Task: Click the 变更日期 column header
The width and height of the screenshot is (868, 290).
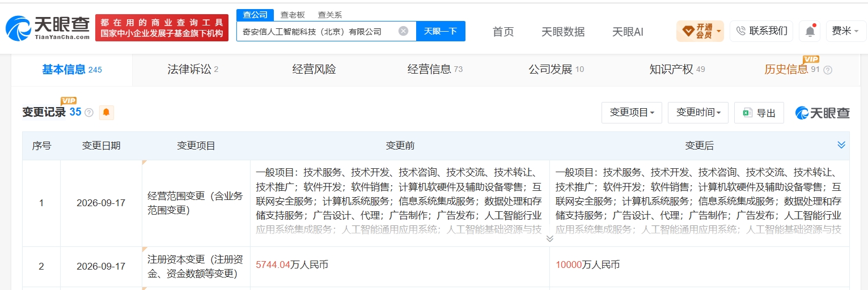Action: click(x=101, y=146)
